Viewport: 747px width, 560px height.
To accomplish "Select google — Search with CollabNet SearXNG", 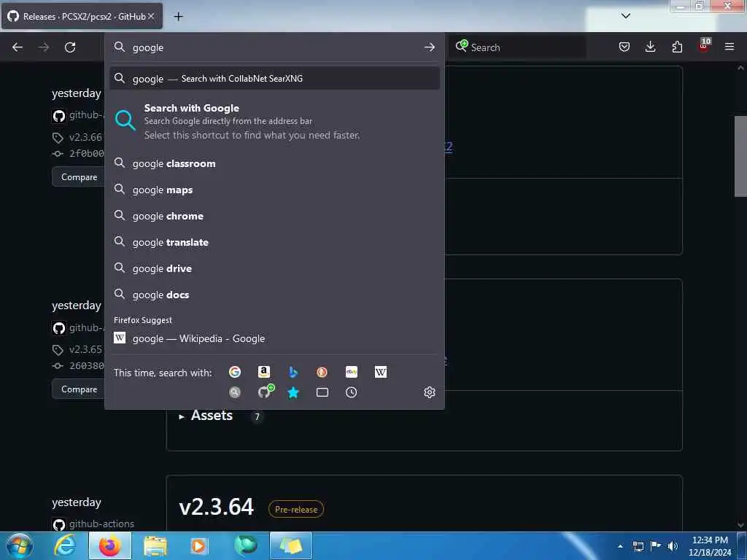I will point(274,79).
